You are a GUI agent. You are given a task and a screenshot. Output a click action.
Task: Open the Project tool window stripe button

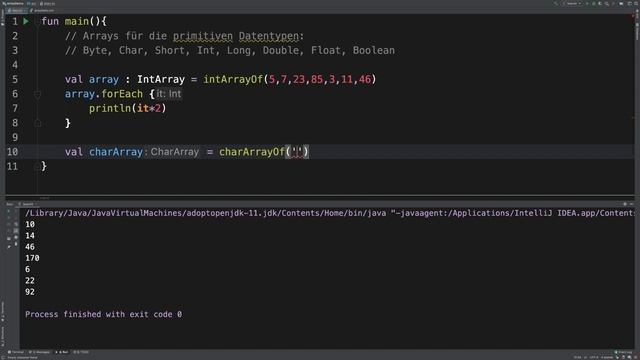2,18
